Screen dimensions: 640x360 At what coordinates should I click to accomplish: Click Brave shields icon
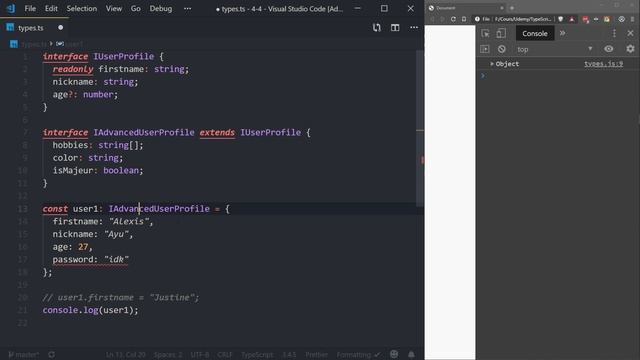click(561, 19)
